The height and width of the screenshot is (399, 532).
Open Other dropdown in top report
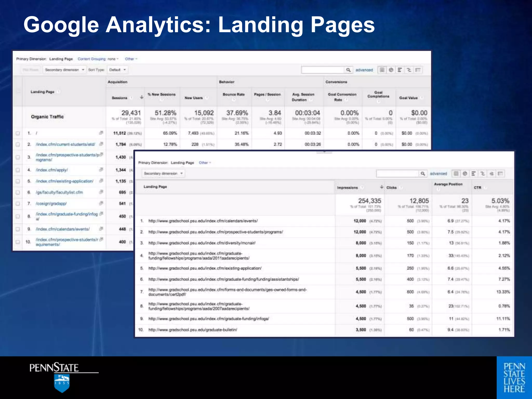(x=131, y=59)
